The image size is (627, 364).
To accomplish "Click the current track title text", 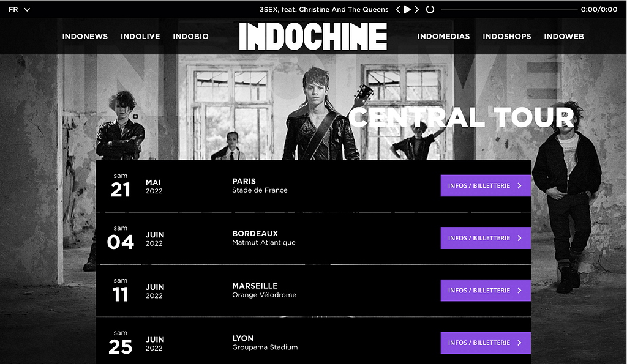I will [324, 9].
